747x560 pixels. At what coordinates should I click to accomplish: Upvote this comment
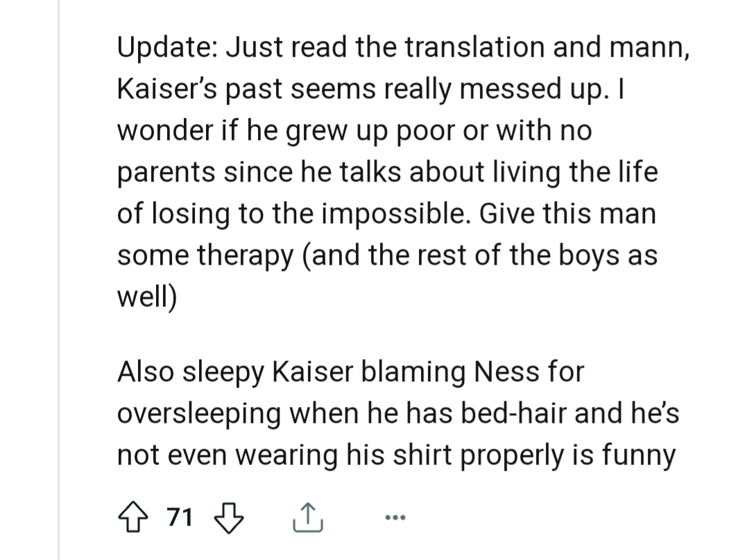click(133, 517)
